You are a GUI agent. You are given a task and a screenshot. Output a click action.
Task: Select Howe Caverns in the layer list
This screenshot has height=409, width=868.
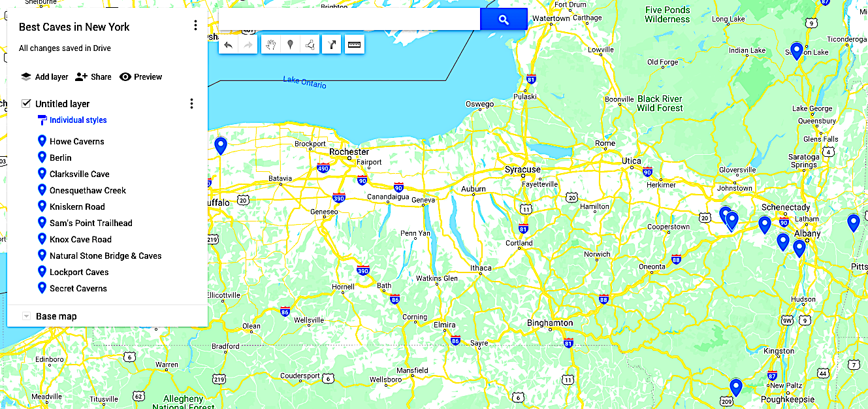[77, 141]
